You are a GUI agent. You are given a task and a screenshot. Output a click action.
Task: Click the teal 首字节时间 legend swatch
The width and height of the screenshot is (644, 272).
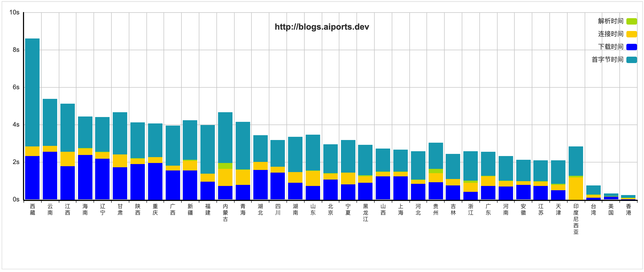pos(631,60)
